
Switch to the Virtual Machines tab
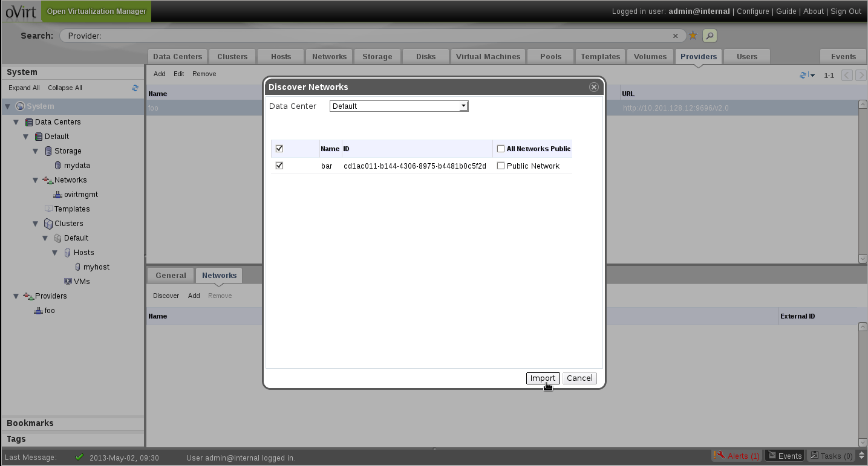(x=488, y=56)
